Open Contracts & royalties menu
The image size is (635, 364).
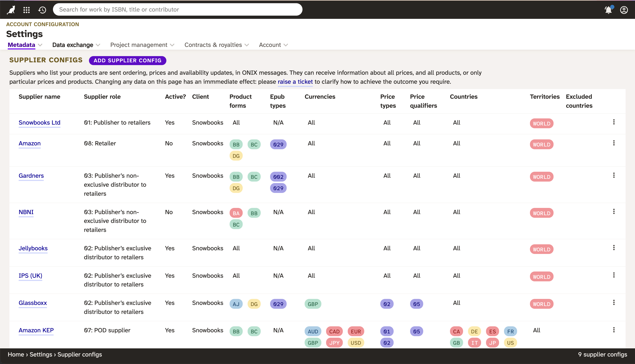tap(217, 45)
